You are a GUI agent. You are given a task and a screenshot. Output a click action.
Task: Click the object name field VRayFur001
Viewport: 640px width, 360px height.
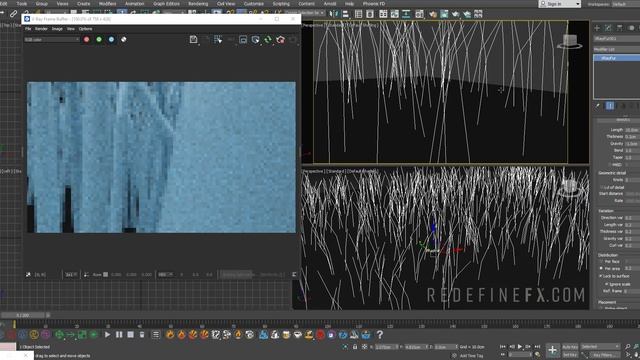click(x=617, y=39)
